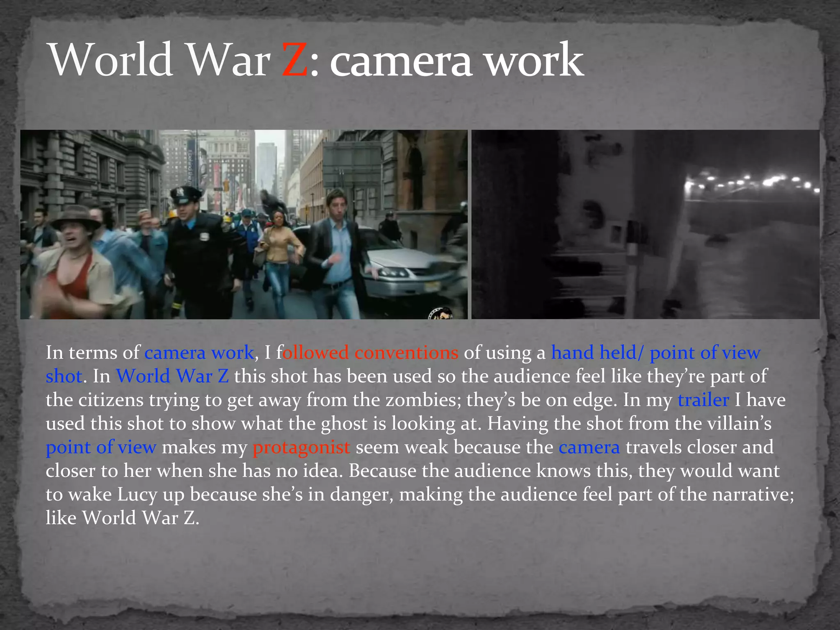Click the red word 'protagonist'
Screen dimensions: 840x630
[x=301, y=447]
